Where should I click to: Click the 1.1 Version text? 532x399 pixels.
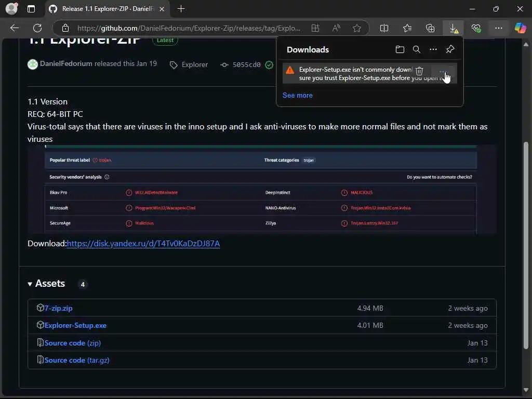[47, 102]
